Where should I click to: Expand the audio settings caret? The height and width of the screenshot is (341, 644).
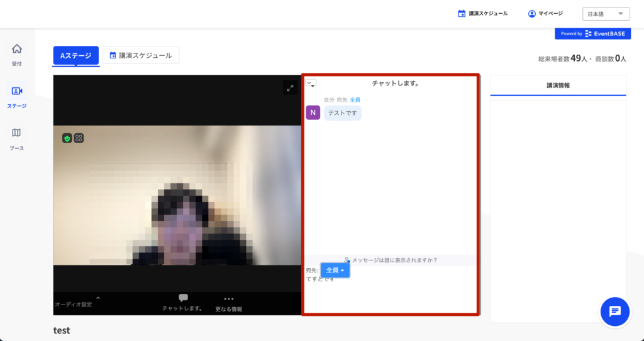(x=98, y=298)
